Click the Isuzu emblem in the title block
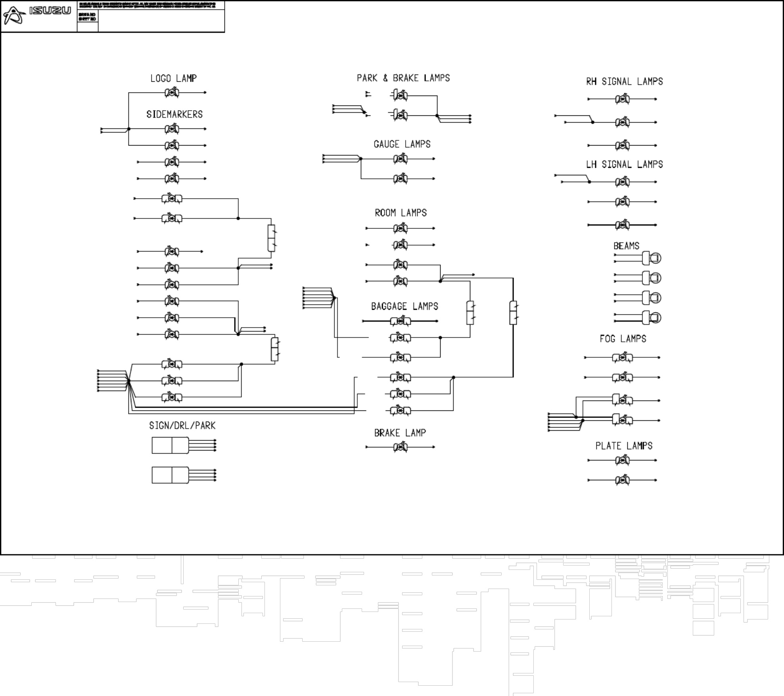784x696 pixels. pos(14,15)
